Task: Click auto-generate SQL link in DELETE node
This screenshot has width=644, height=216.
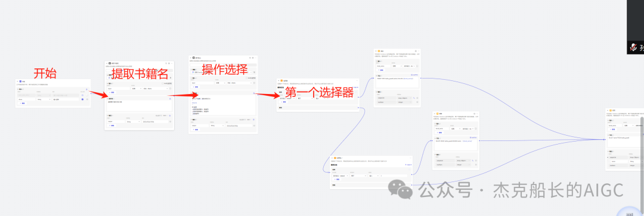Action: point(473,137)
